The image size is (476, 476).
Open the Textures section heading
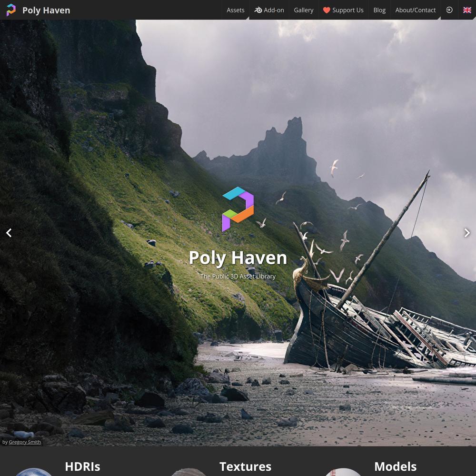[245, 466]
